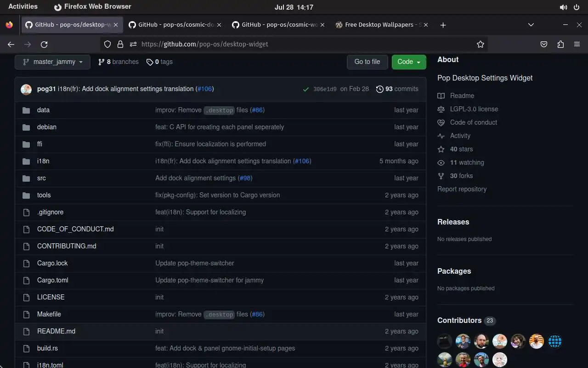Reload the page with the refresh icon

click(x=44, y=44)
